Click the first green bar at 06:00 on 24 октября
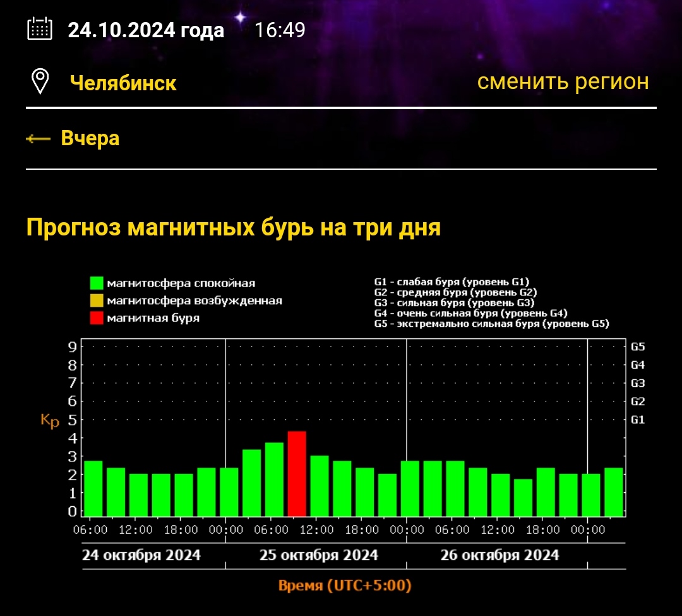This screenshot has height=616, width=682. point(93,488)
